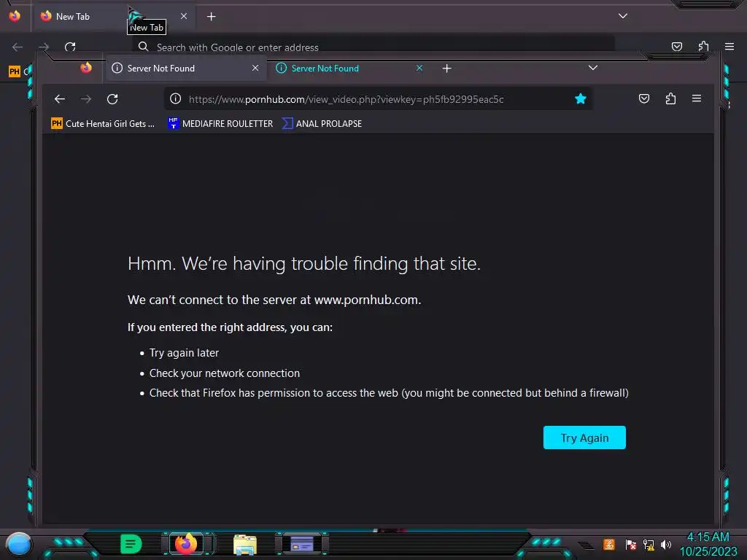The width and height of the screenshot is (747, 560).
Task: Open the first PH bookmark in front window
Action: (x=103, y=124)
